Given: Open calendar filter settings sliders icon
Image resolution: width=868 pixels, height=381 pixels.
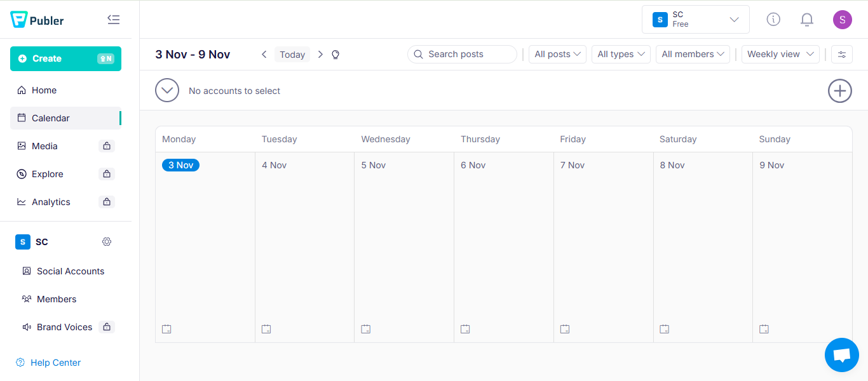Looking at the screenshot, I should pos(842,55).
